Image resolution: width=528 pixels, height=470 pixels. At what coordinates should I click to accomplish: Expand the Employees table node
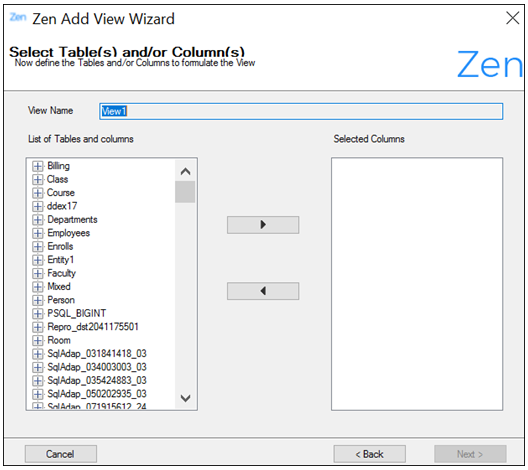click(x=38, y=233)
